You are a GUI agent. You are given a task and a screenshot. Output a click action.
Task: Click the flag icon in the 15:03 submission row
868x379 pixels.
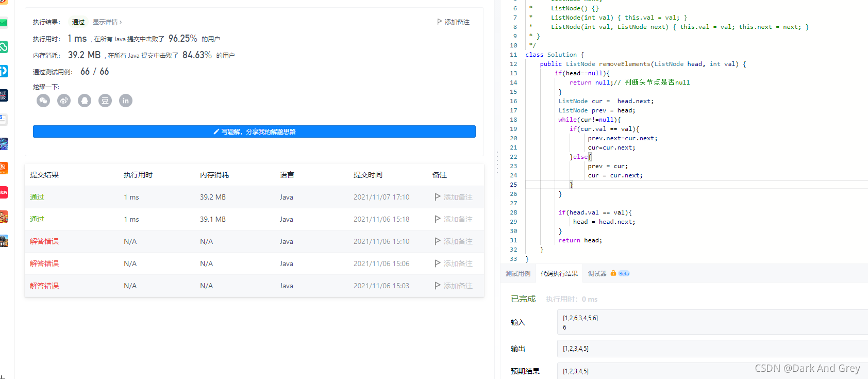click(438, 286)
